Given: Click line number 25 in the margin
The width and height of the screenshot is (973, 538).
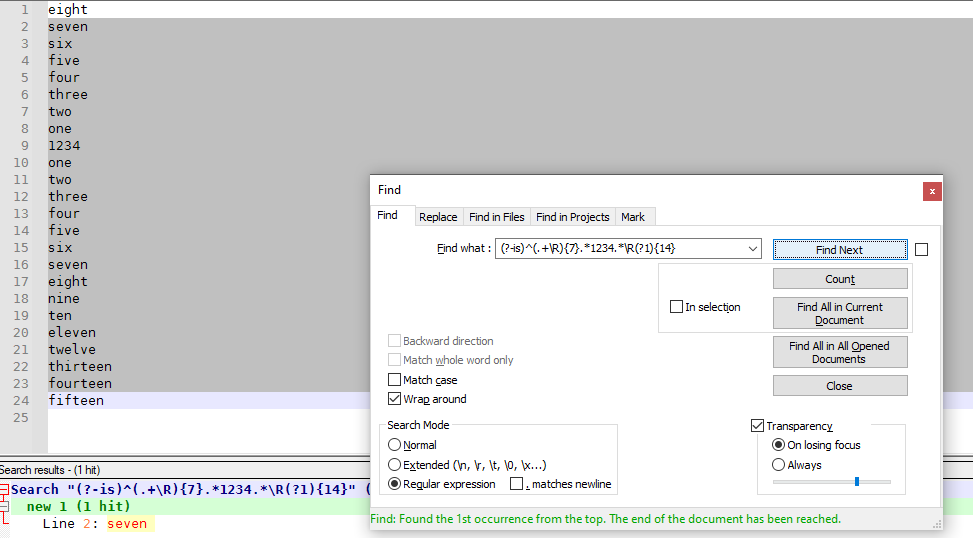Looking at the screenshot, I should 20,418.
